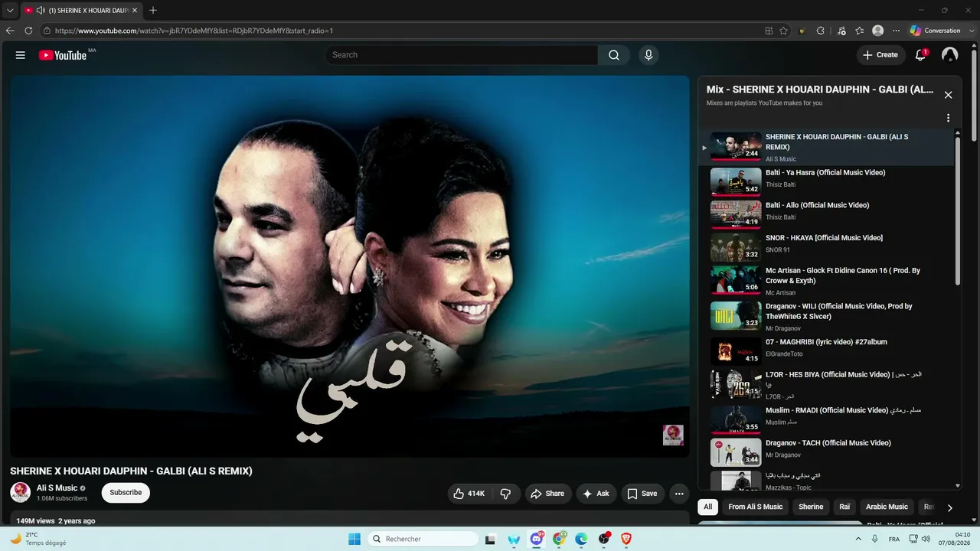Image resolution: width=980 pixels, height=551 pixels.
Task: Focus the YouTube search field
Action: [x=462, y=55]
